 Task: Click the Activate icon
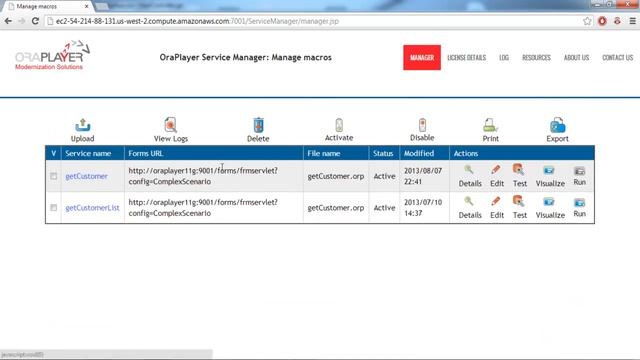click(339, 125)
